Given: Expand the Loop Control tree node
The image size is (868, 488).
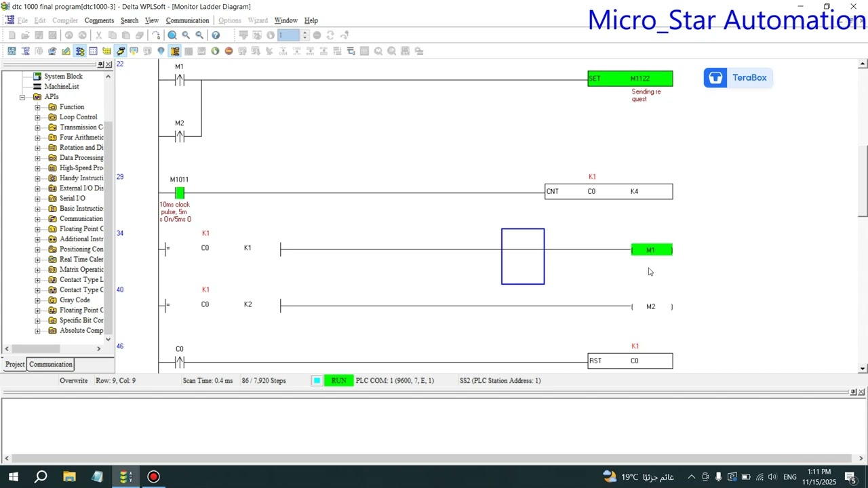Looking at the screenshot, I should click(x=37, y=117).
